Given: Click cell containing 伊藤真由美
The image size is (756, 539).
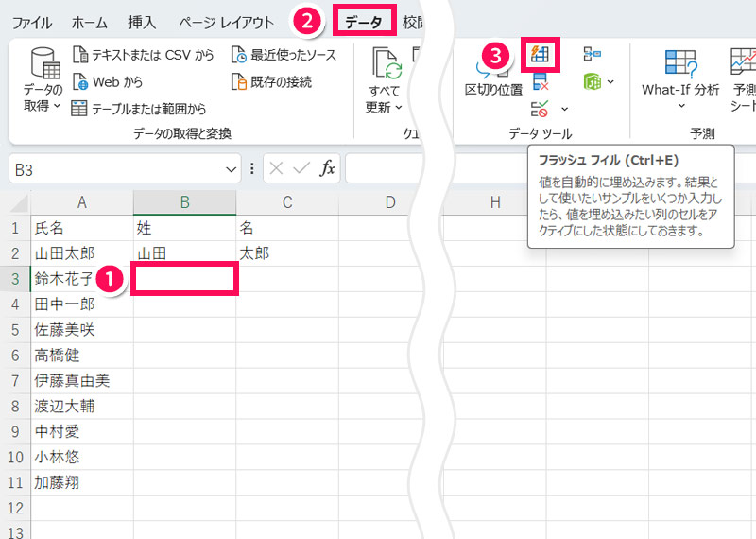Looking at the screenshot, I should pos(82,381).
